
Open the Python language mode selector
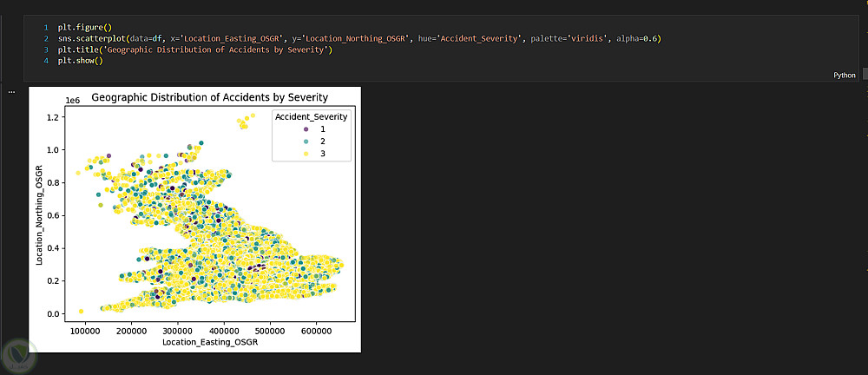coord(844,76)
